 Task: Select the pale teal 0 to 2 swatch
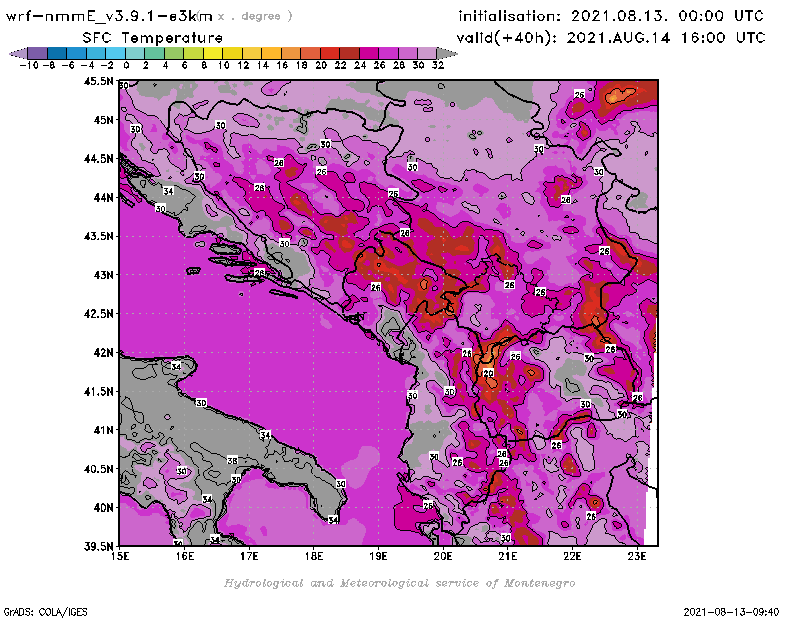point(135,54)
